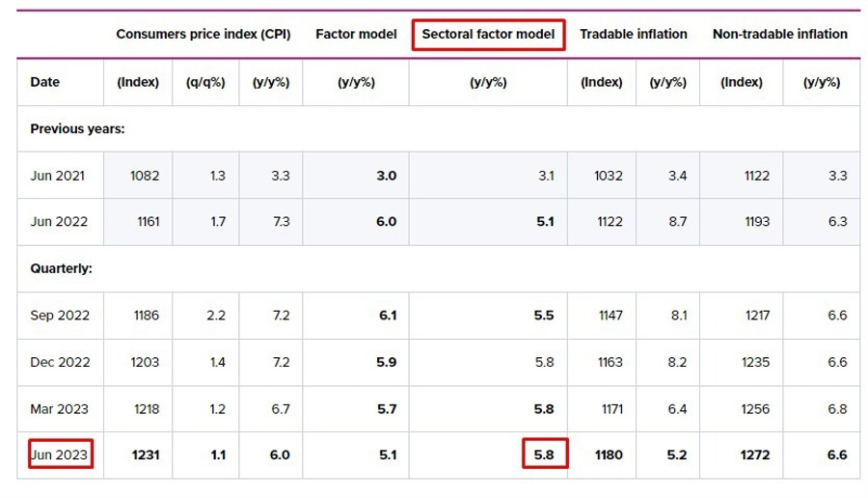Select CPI index value 1231
Image resolution: width=868 pixels, height=498 pixels.
coord(146,455)
